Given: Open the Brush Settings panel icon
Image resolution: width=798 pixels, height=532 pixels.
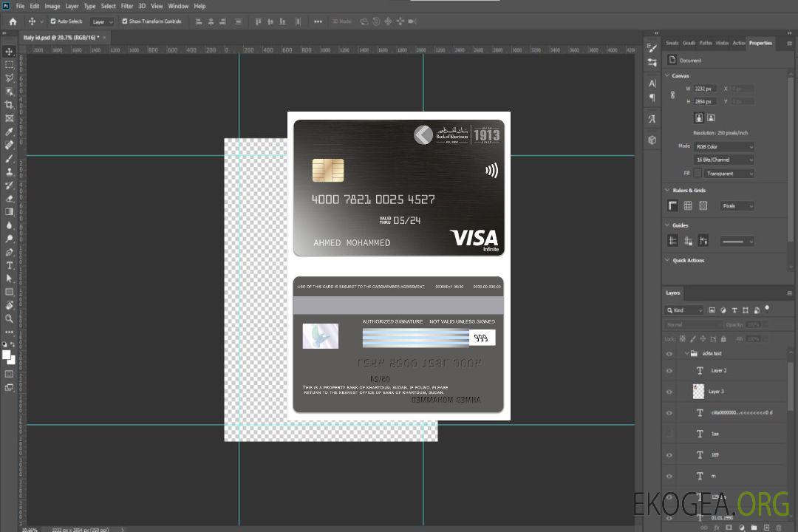Looking at the screenshot, I should pos(652,48).
